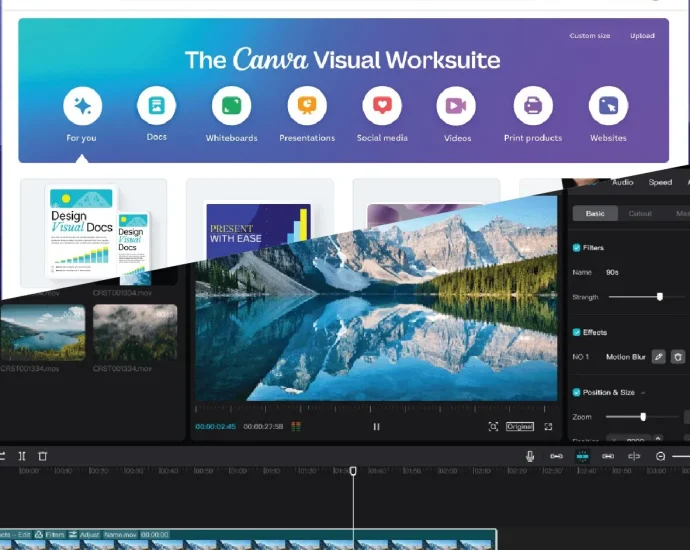Open the Design Visual Docs template card
The image size is (690, 550).
(x=93, y=233)
